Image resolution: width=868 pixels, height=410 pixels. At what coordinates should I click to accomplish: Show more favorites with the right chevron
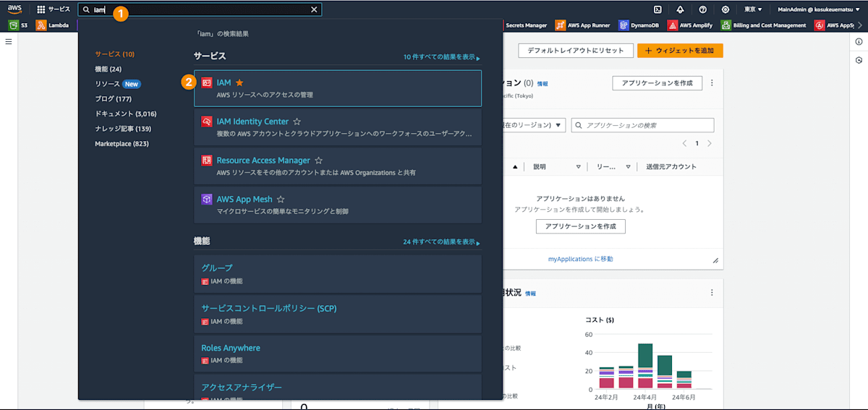pos(859,25)
